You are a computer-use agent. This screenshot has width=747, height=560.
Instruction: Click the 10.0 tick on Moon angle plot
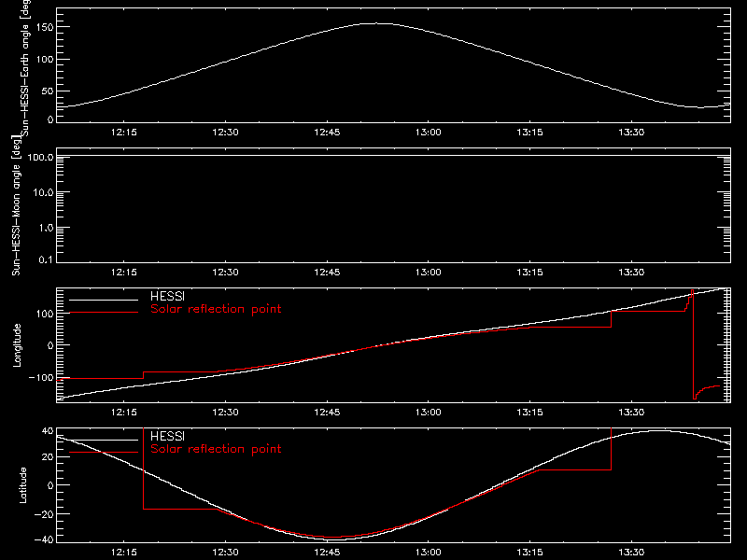pyautogui.click(x=43, y=192)
